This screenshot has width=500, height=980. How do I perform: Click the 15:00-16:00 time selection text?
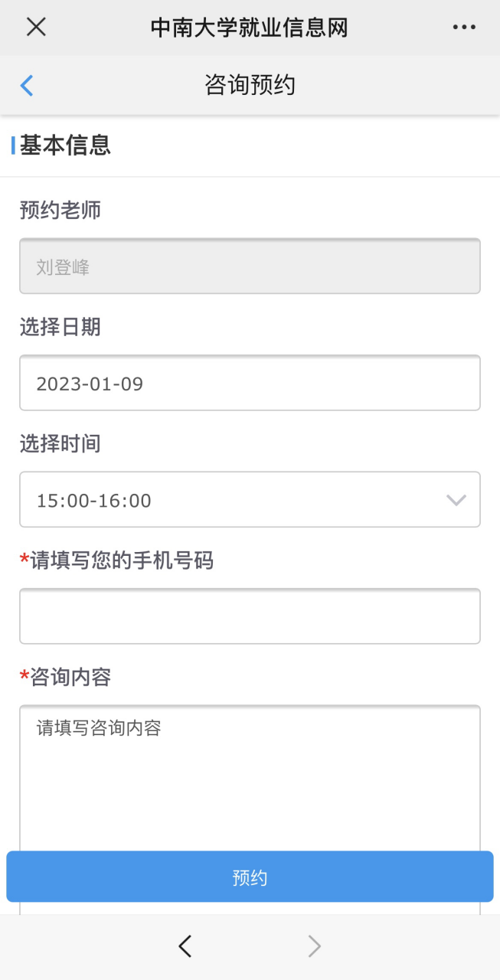pos(94,501)
